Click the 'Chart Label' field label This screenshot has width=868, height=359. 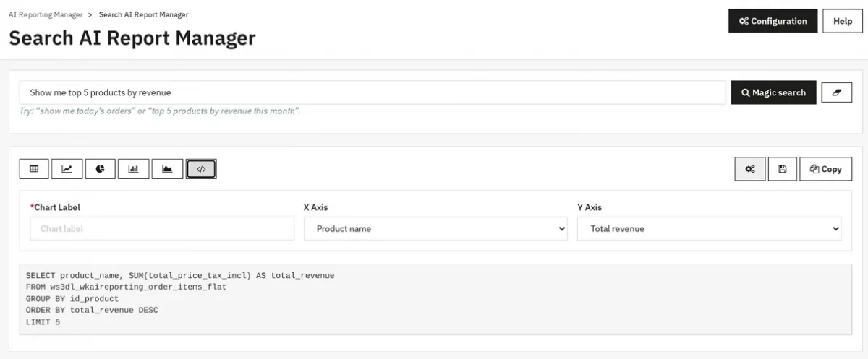55,207
